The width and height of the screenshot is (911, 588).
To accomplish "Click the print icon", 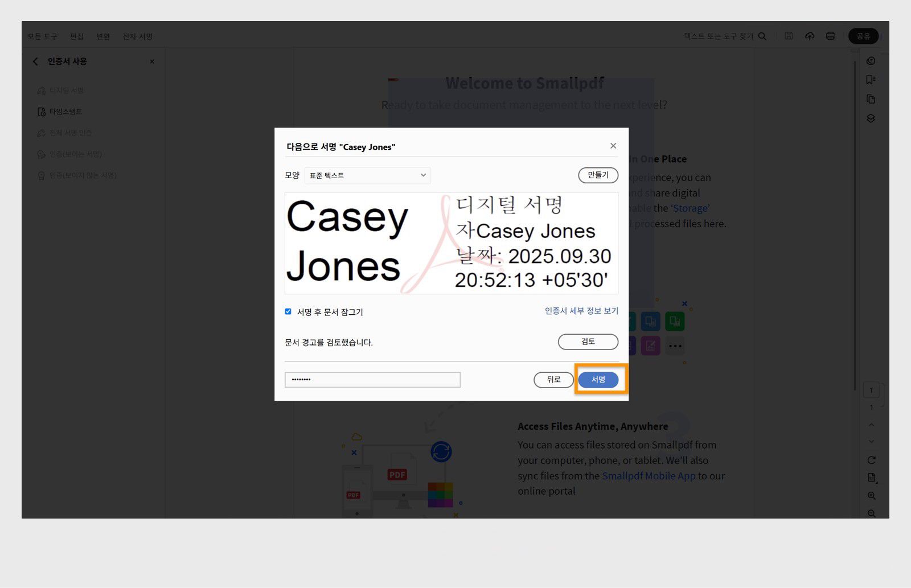I will point(831,36).
